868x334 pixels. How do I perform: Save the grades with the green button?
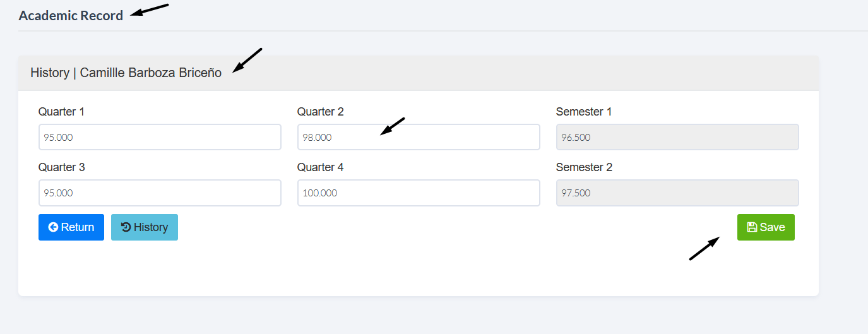point(766,227)
